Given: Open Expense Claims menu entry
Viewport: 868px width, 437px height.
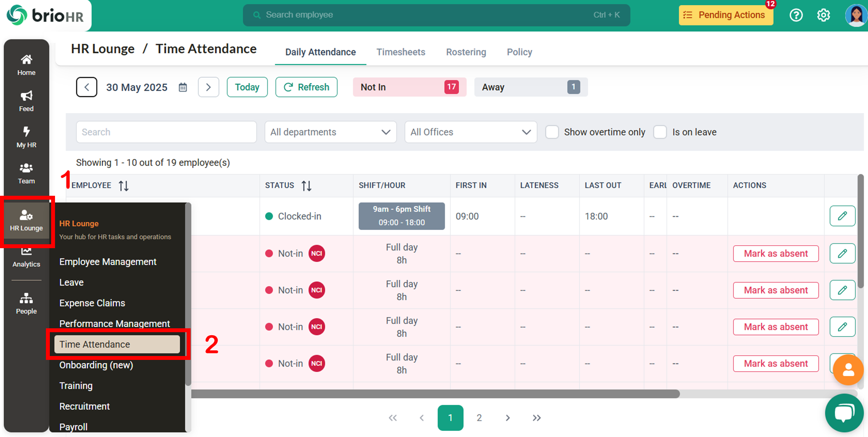Looking at the screenshot, I should coord(92,303).
